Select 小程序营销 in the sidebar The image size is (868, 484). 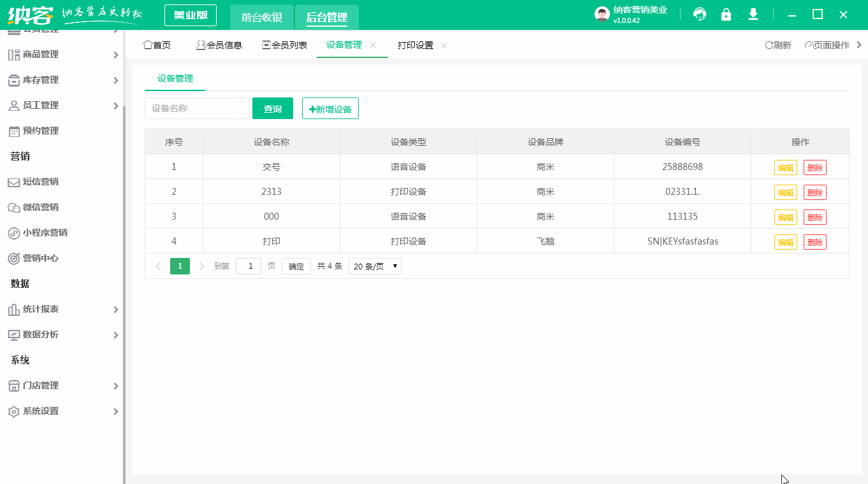43,232
